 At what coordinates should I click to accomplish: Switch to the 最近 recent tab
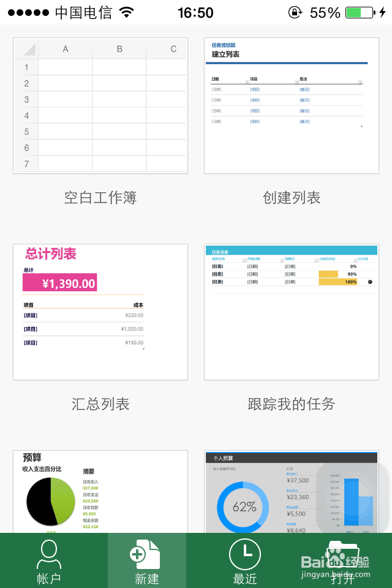245,561
